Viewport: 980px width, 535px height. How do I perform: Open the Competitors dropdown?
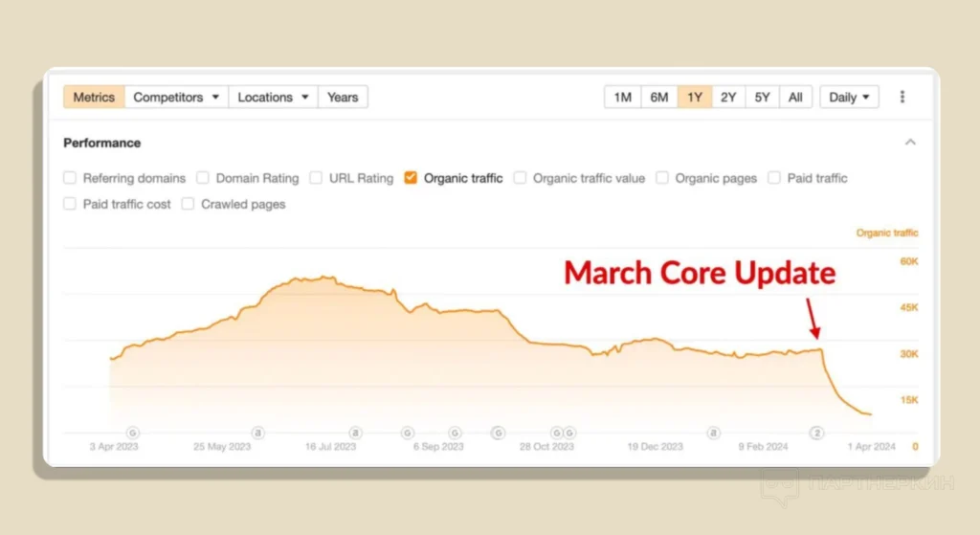pos(176,97)
